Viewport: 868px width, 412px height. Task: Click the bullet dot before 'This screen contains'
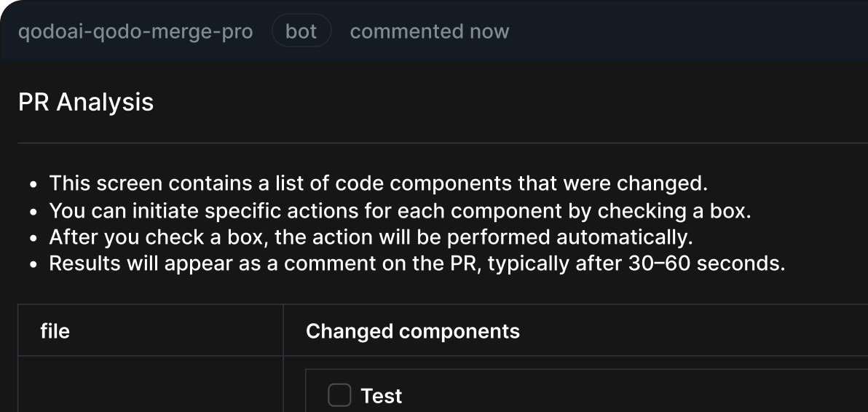(34, 185)
